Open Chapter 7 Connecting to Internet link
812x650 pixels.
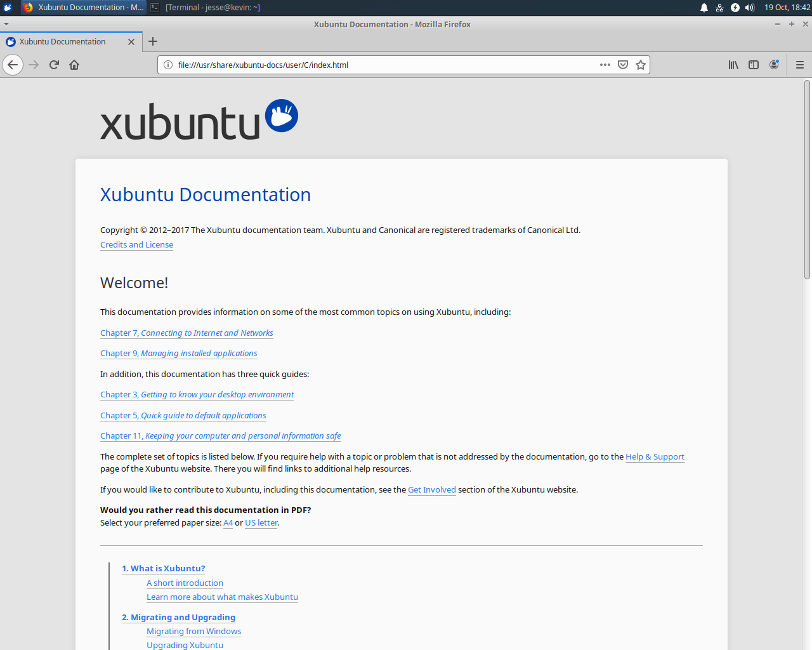pyautogui.click(x=187, y=333)
